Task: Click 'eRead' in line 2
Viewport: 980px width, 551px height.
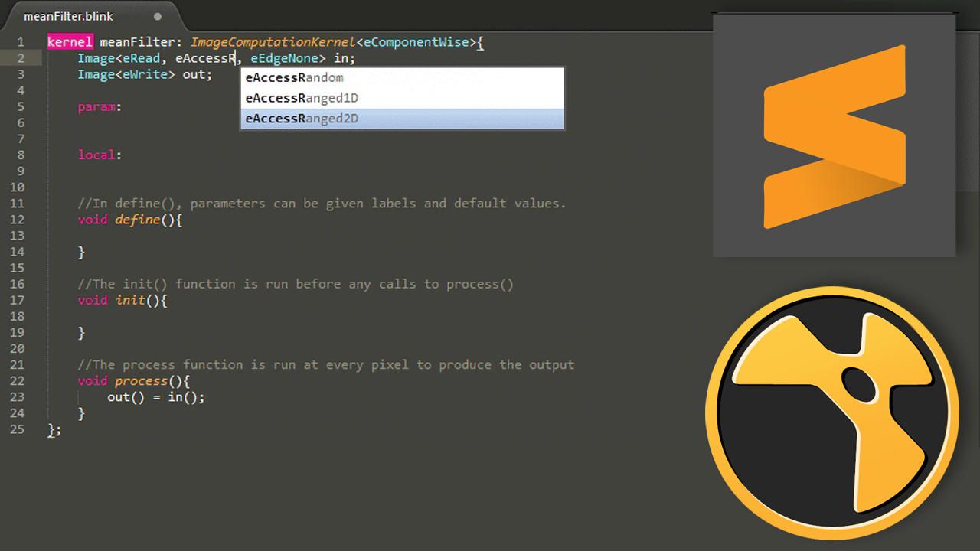Action: click(142, 58)
